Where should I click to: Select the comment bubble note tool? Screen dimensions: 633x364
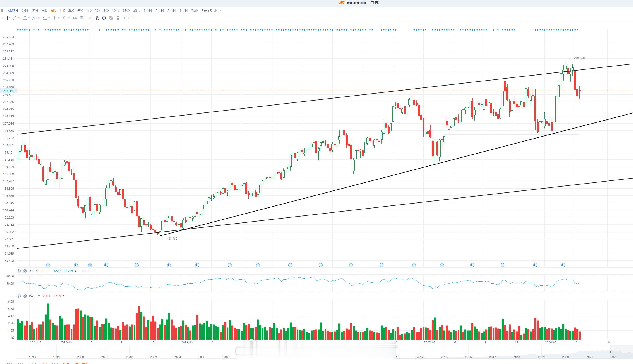(x=82, y=18)
